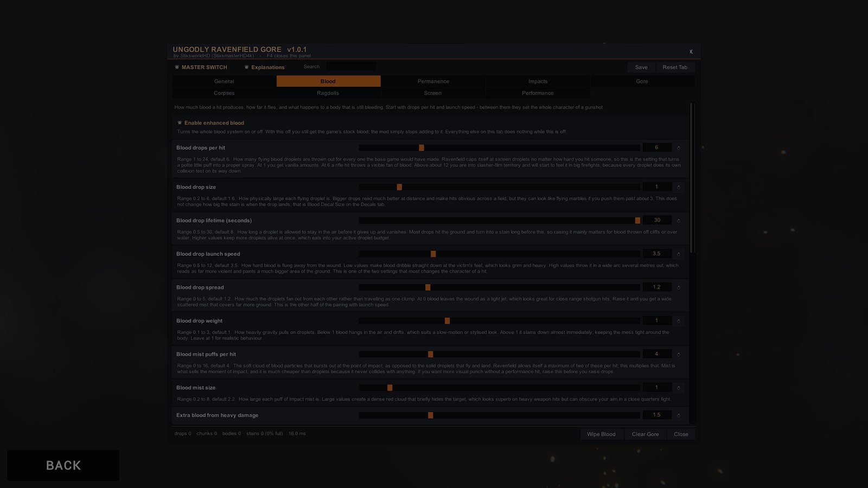Image resolution: width=868 pixels, height=488 pixels.
Task: Reset the Blood drop weight setting
Action: [678, 321]
